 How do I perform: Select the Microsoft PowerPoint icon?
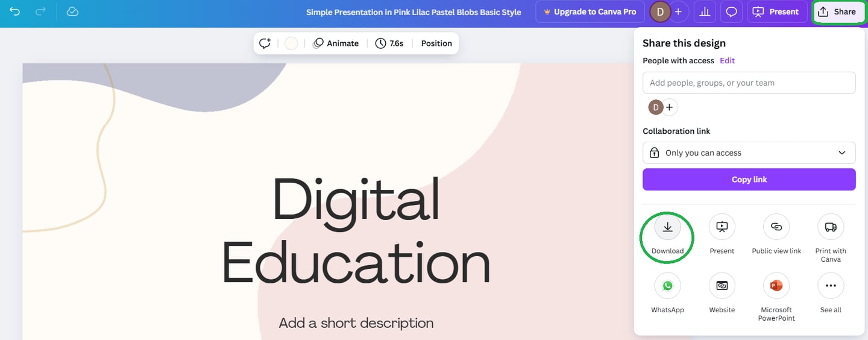click(776, 286)
